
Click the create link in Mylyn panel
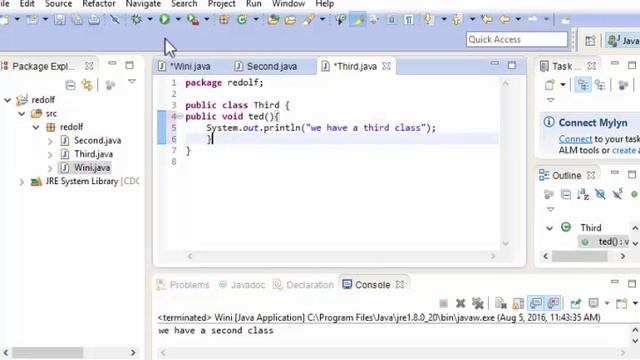click(624, 150)
